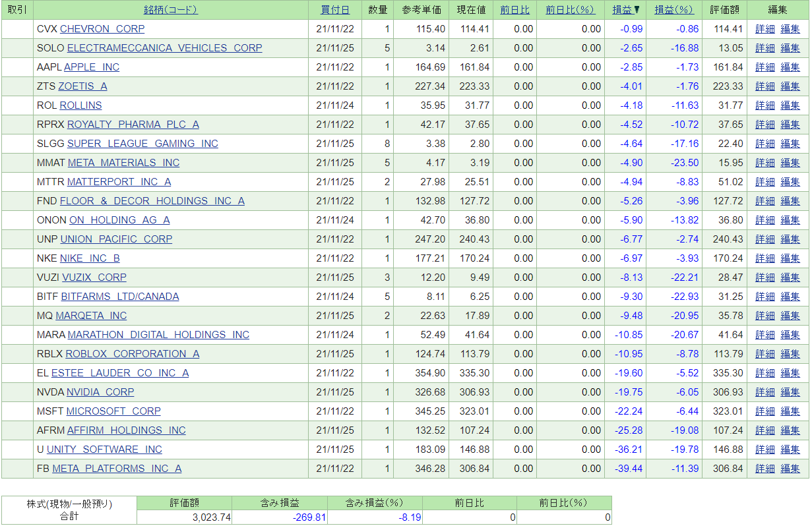Click 編集 for the AFRM row
The image size is (812, 526).
click(x=790, y=430)
